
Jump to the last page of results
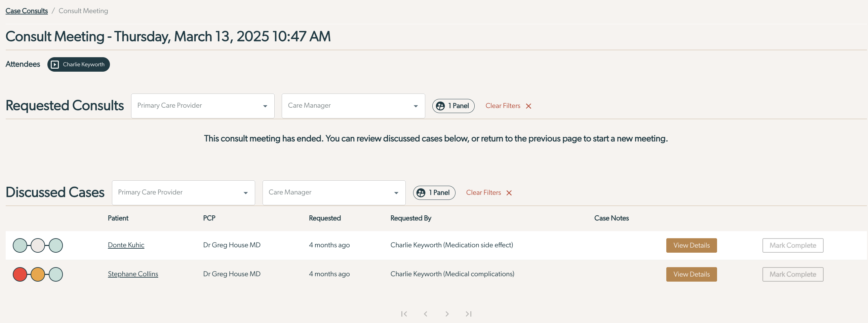[x=468, y=314]
